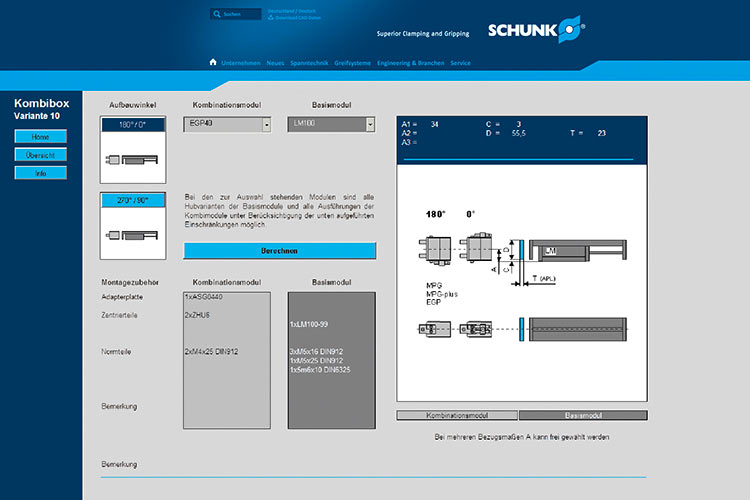Screen dimensions: 750x500
Task: Click the Übersicht sidebar button
Action: [41, 155]
